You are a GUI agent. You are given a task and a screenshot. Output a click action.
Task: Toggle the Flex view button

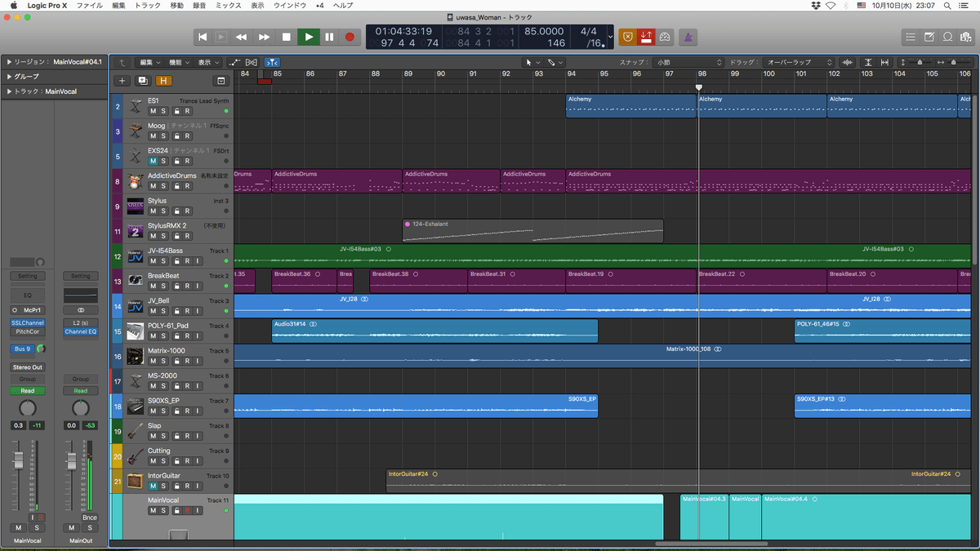pos(252,62)
